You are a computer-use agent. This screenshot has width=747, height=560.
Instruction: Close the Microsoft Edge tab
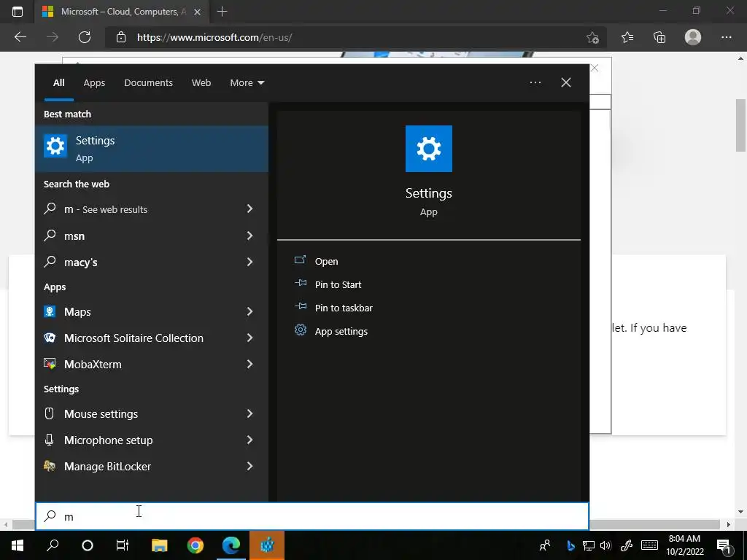[197, 12]
